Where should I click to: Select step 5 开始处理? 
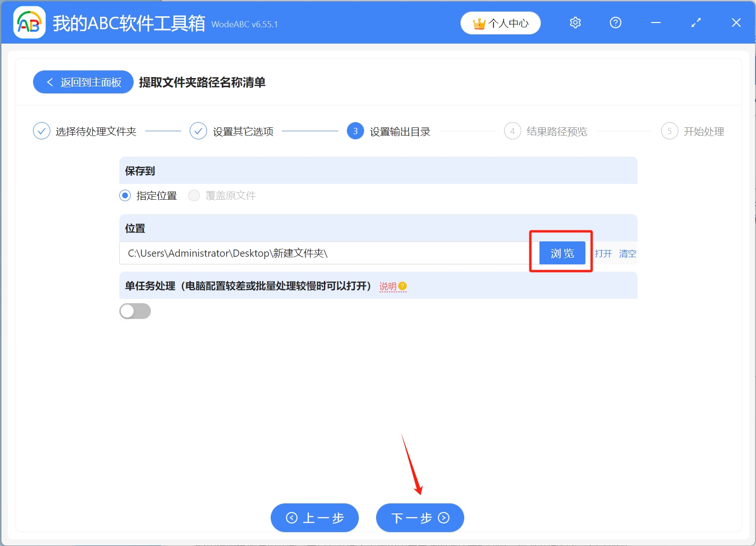point(693,131)
